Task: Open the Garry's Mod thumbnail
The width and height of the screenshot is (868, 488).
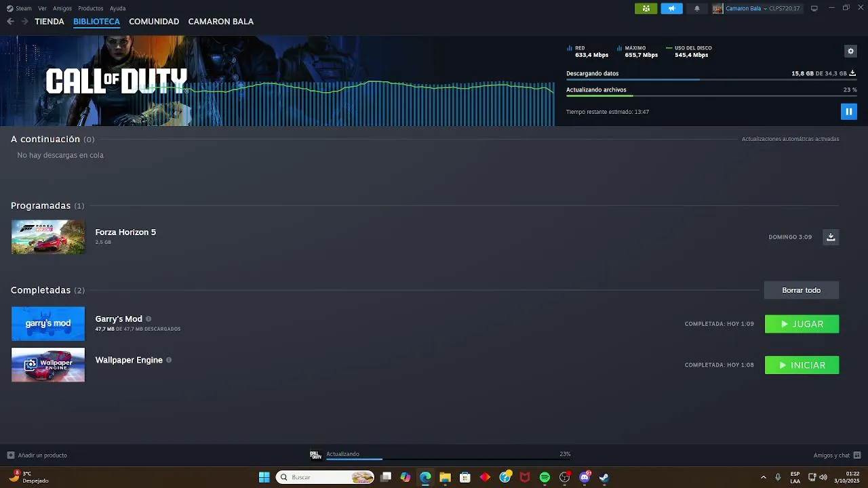Action: 48,323
